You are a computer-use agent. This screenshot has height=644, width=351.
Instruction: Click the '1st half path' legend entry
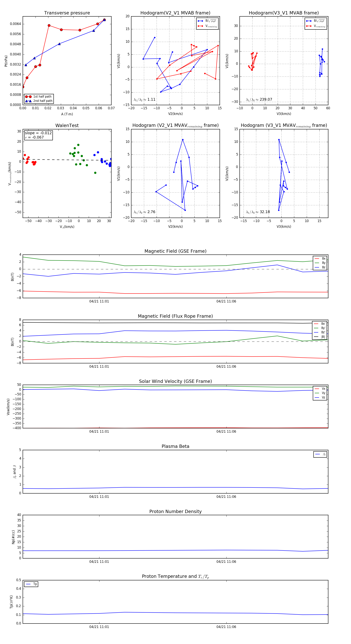point(39,96)
